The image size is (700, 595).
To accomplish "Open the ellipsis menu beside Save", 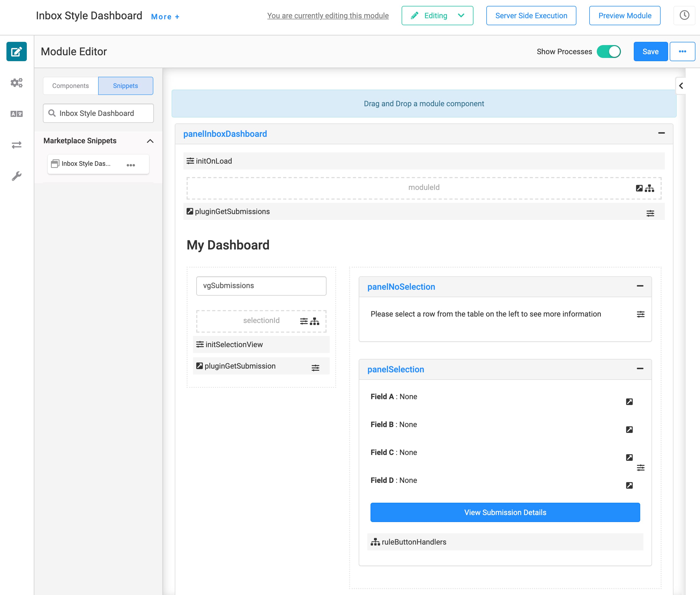I will [x=682, y=52].
